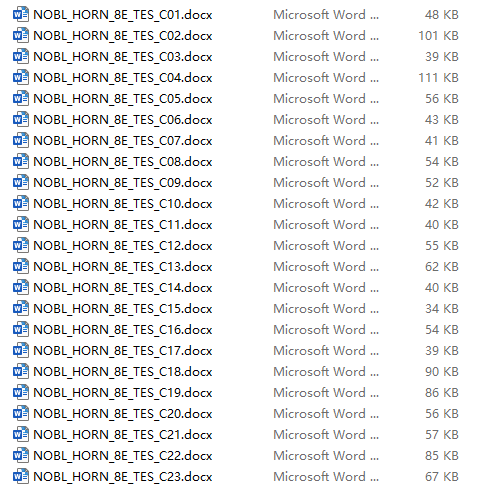Click the Microsoft Word type for C18.docx
490x502 pixels.
[x=326, y=372]
